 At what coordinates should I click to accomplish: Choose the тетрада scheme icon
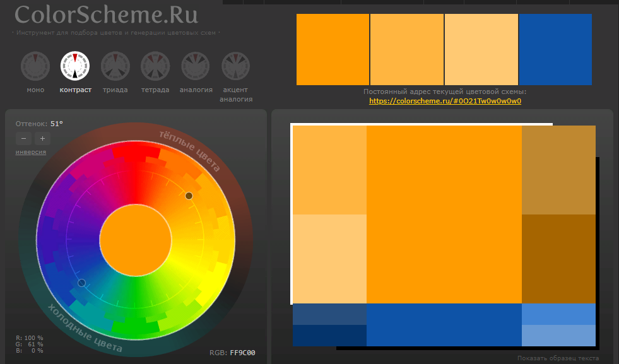[155, 66]
